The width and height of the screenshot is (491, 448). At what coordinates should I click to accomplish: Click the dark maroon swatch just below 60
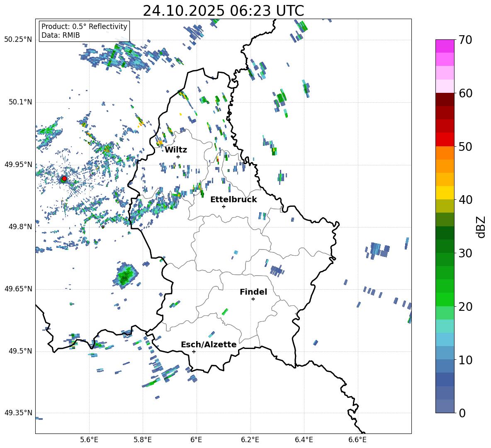445,99
